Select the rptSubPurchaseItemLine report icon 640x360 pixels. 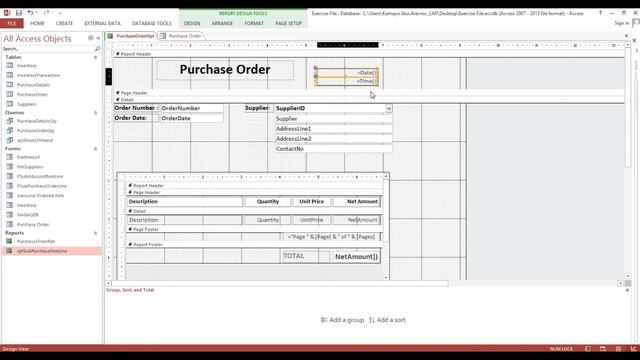coord(9,251)
